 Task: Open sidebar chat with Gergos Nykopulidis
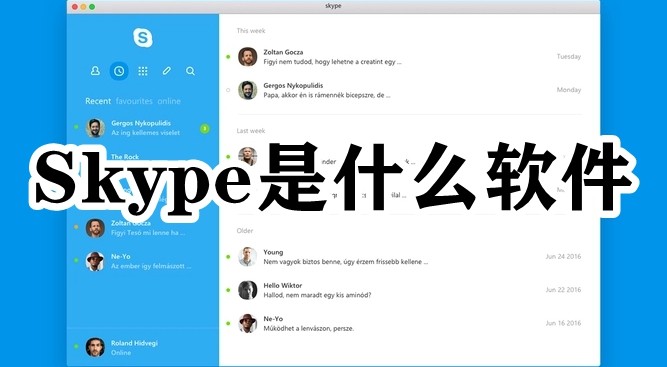[x=143, y=128]
